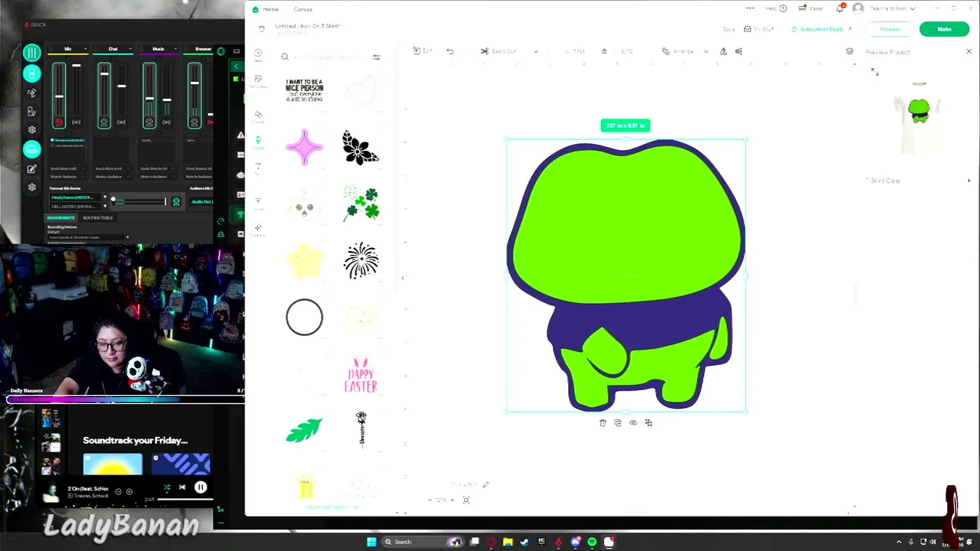Select the green leaf image
980x551 pixels.
tap(304, 430)
